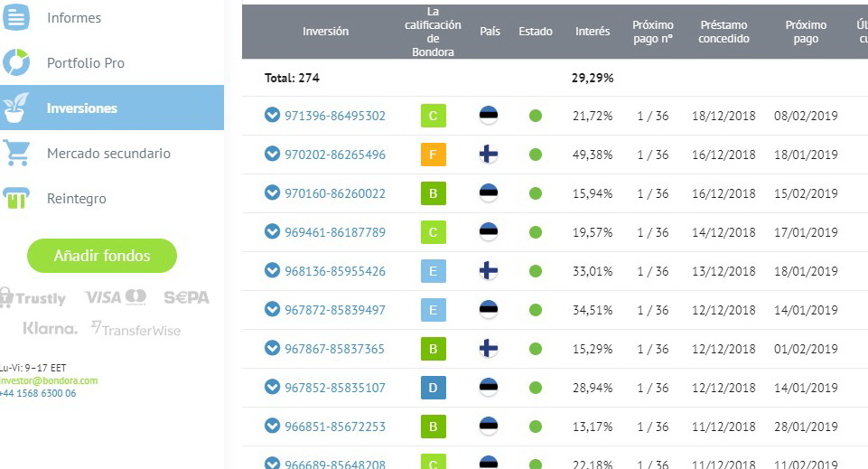Open loan link 968136-85955426
The height and width of the screenshot is (469, 868).
coord(335,271)
